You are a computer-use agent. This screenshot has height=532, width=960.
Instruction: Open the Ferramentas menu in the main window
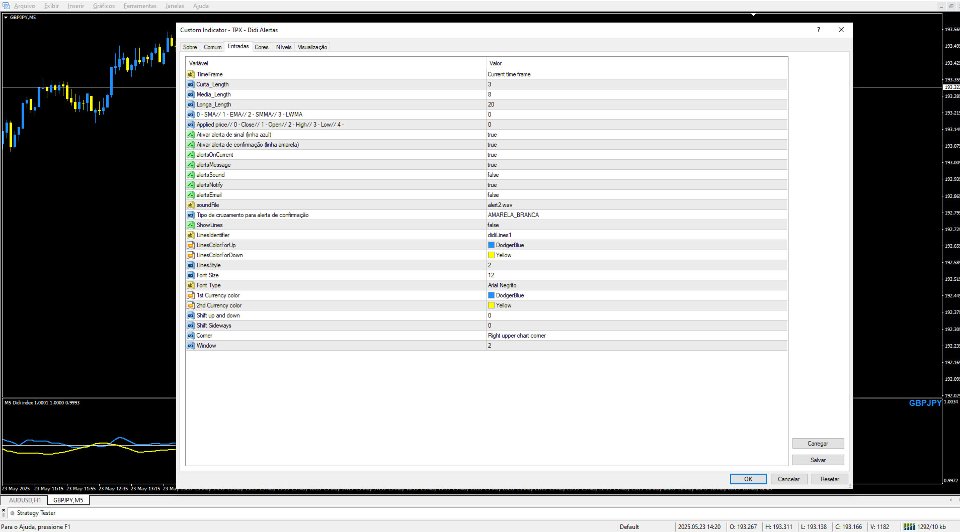(140, 6)
